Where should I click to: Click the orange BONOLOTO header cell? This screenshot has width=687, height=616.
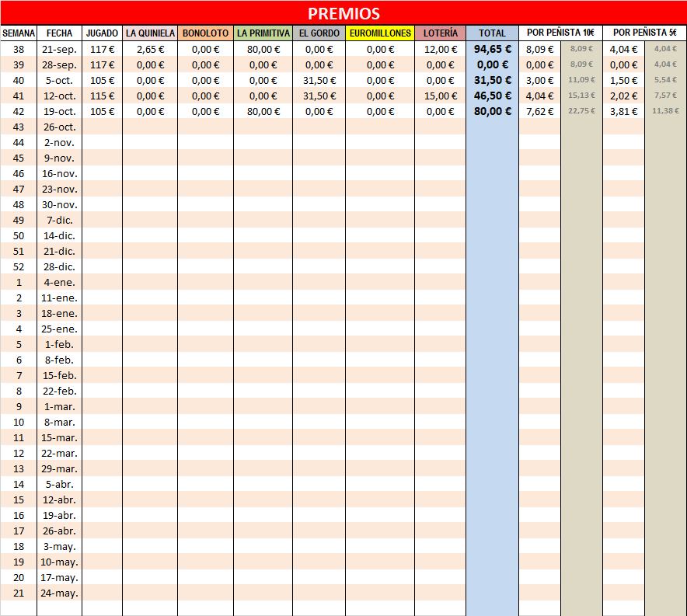[205, 33]
